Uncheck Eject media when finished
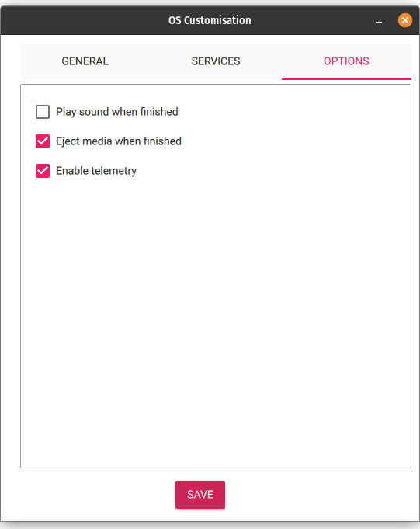The image size is (420, 529). tap(43, 141)
